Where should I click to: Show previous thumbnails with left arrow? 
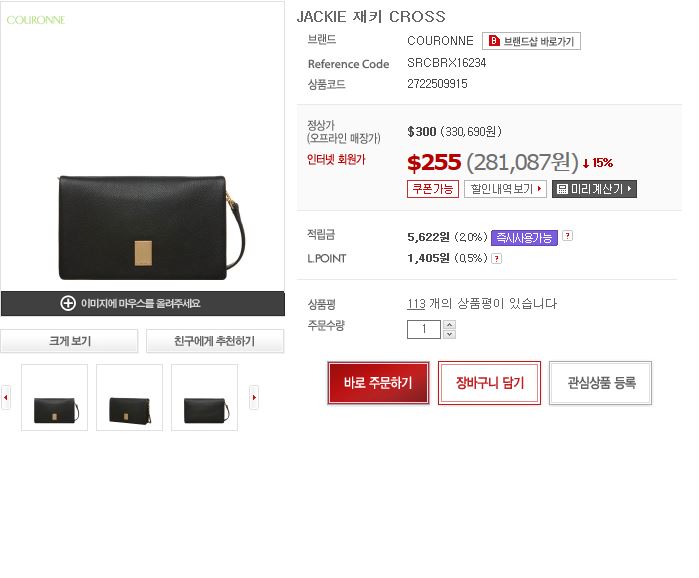[6, 397]
